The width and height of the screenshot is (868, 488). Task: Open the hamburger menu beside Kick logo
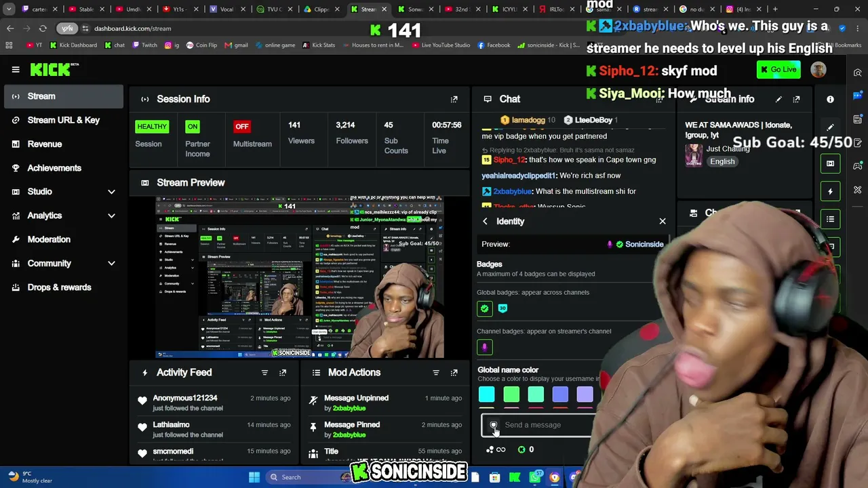(x=16, y=69)
